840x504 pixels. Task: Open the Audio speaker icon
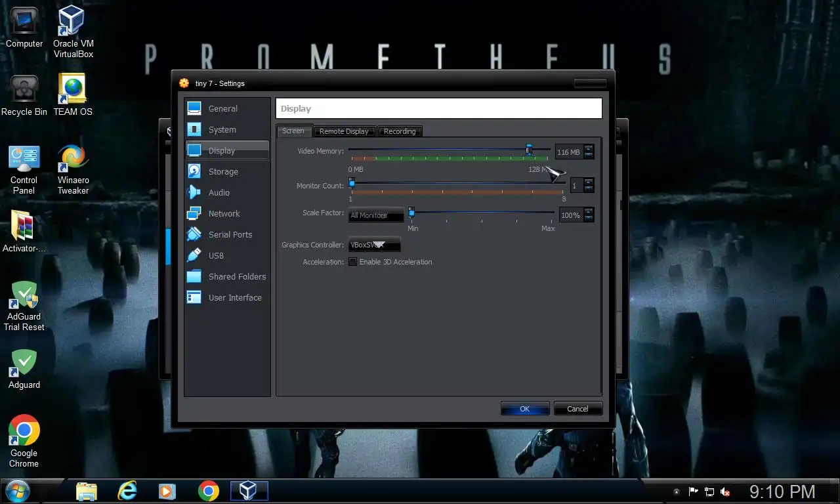tap(194, 192)
